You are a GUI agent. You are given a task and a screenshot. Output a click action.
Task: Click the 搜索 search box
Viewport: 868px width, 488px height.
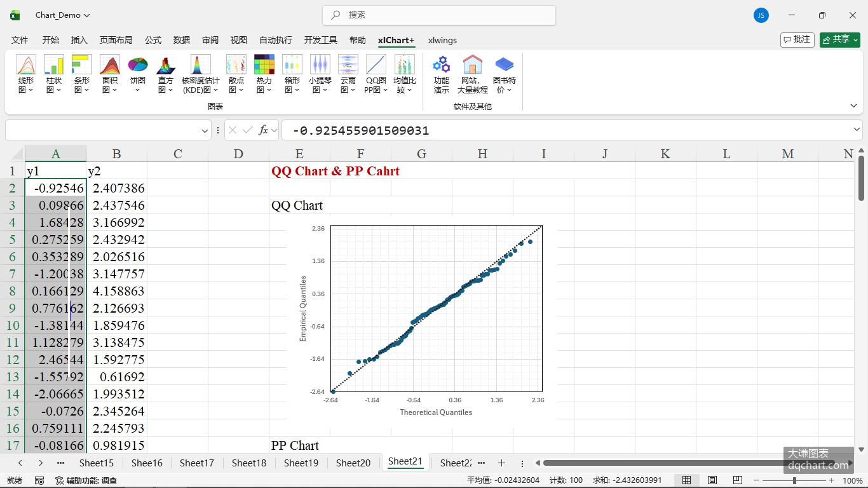point(439,15)
